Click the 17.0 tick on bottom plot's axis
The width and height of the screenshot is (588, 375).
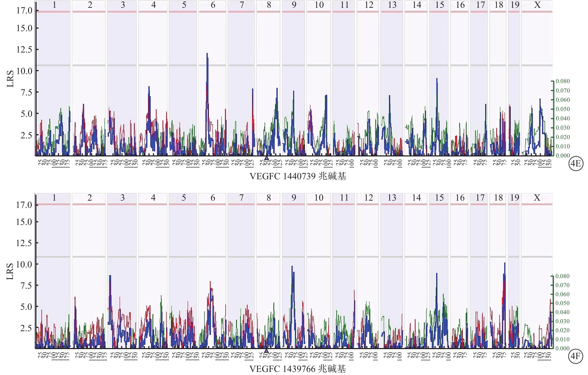tap(24, 205)
